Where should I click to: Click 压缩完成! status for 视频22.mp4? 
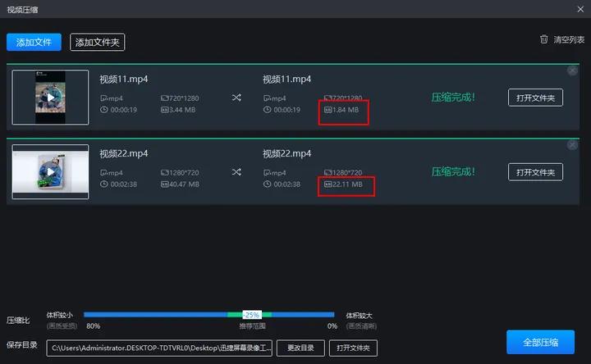tap(453, 172)
